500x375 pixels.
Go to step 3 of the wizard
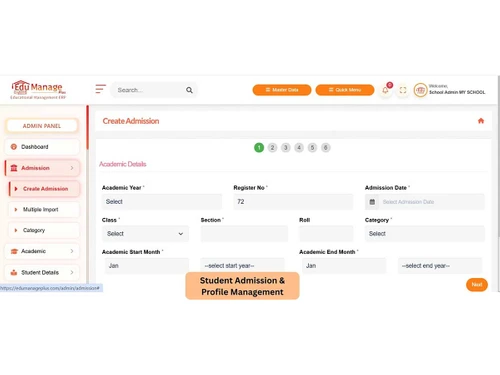point(286,147)
